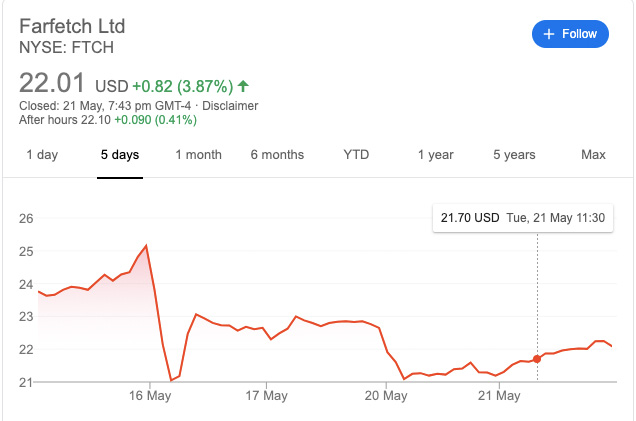Click the chart peak near 25
The image size is (636, 421).
[147, 245]
